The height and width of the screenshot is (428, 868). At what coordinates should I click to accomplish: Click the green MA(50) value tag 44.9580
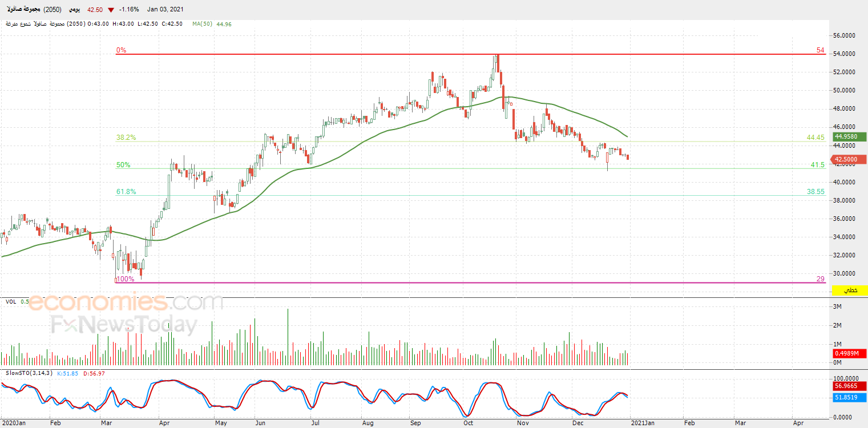coord(849,136)
